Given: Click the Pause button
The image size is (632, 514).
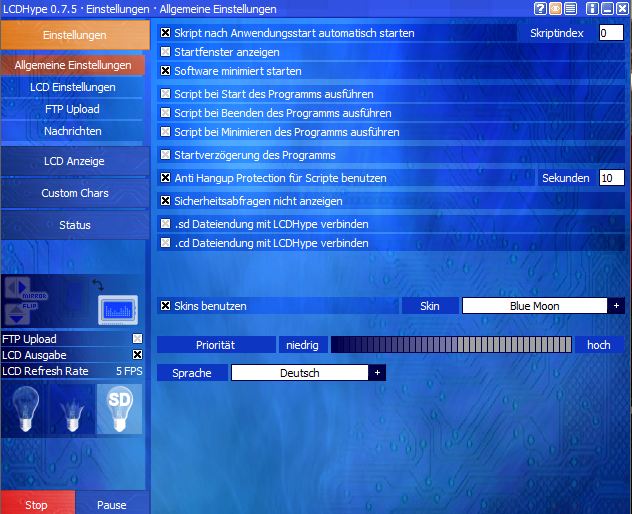Looking at the screenshot, I should 112,503.
